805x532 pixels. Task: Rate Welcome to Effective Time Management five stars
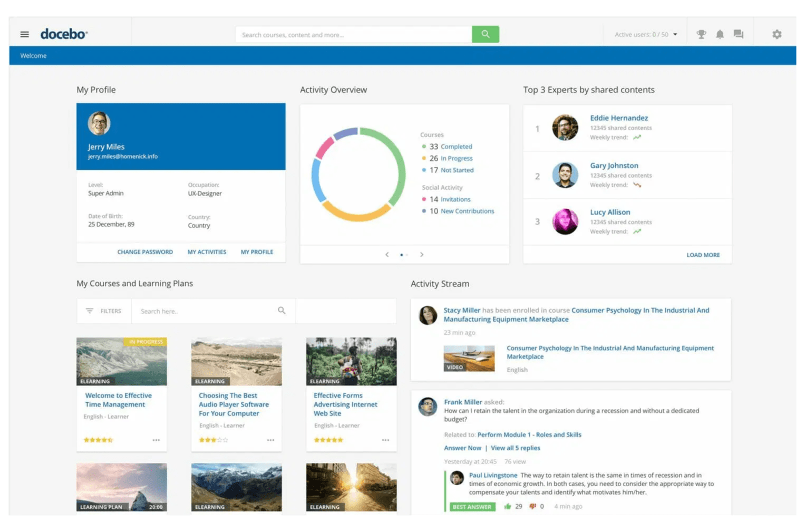click(x=111, y=440)
